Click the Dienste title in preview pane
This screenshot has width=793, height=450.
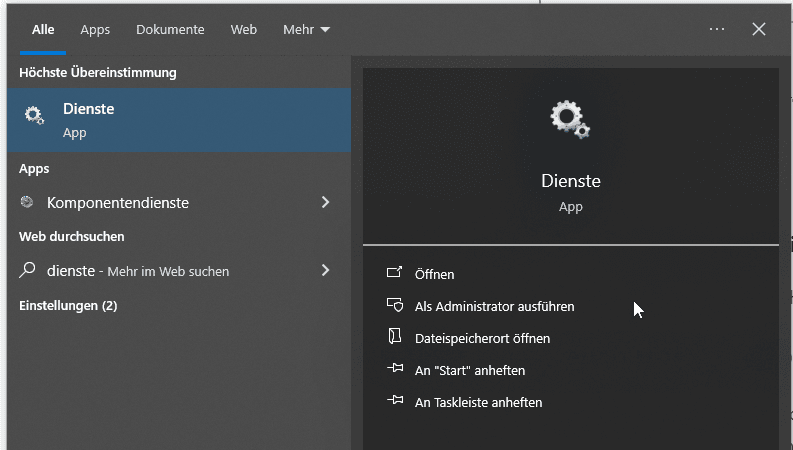[x=570, y=181]
